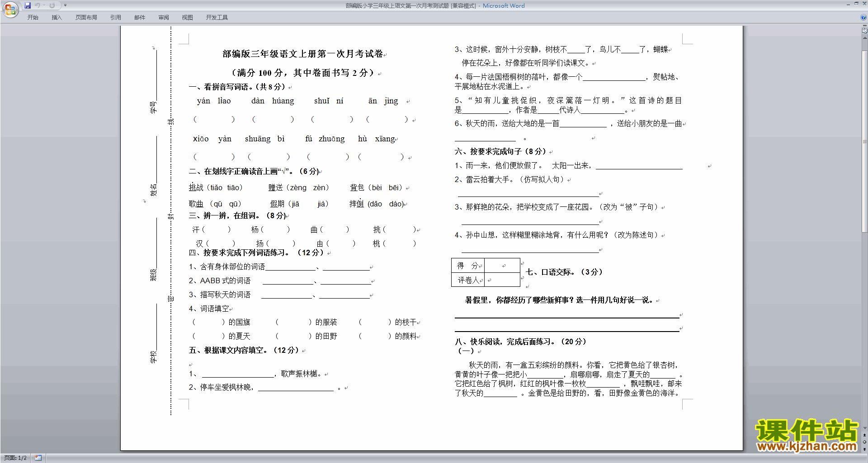Click the vertical label 学校 in margin
Screen dimensions: 868x463
click(153, 357)
